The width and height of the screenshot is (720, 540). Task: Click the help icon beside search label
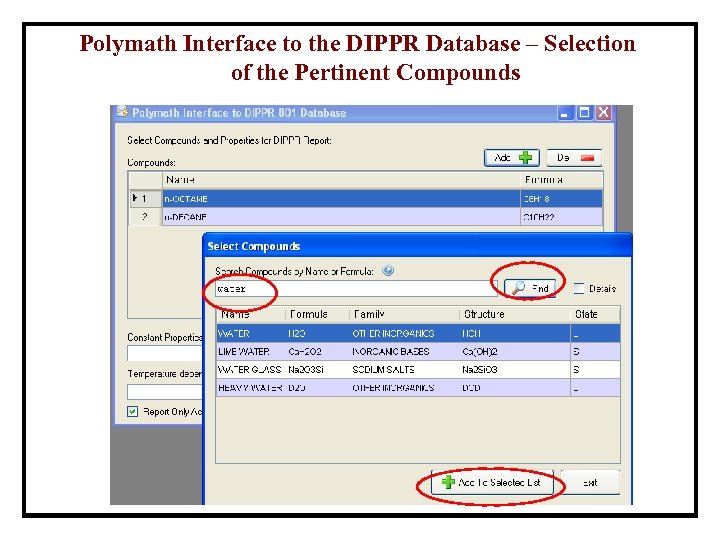click(x=388, y=270)
